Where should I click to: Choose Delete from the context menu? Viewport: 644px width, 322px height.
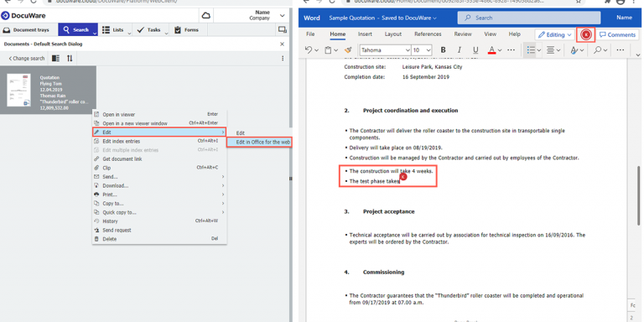(159, 239)
